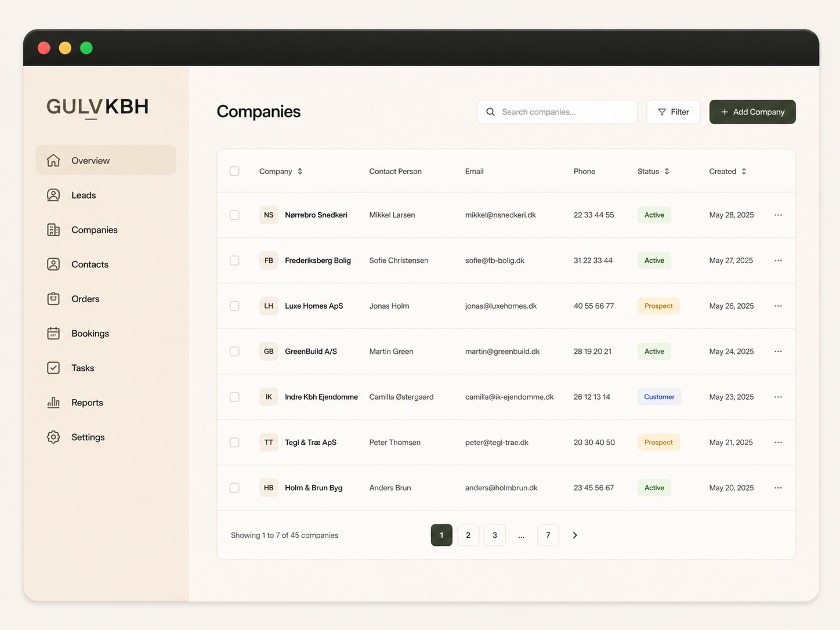Click the Prospect badge for Tegl & Træ ApS

coord(658,442)
